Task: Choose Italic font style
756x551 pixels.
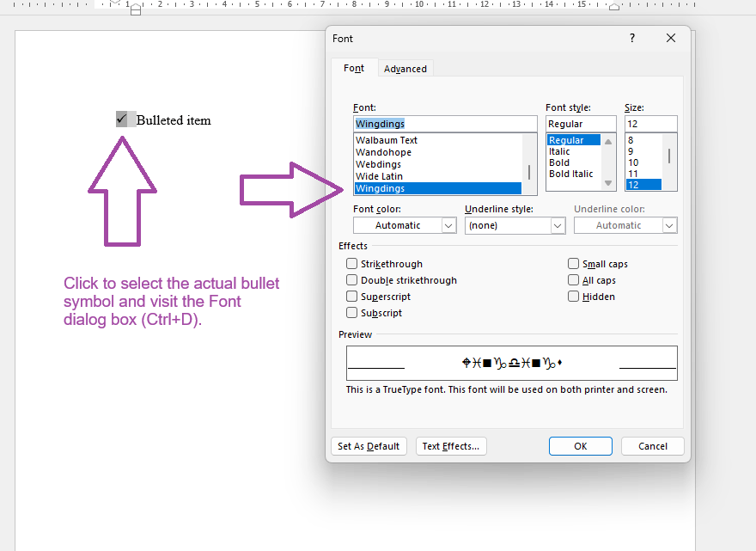Action: tap(574, 151)
